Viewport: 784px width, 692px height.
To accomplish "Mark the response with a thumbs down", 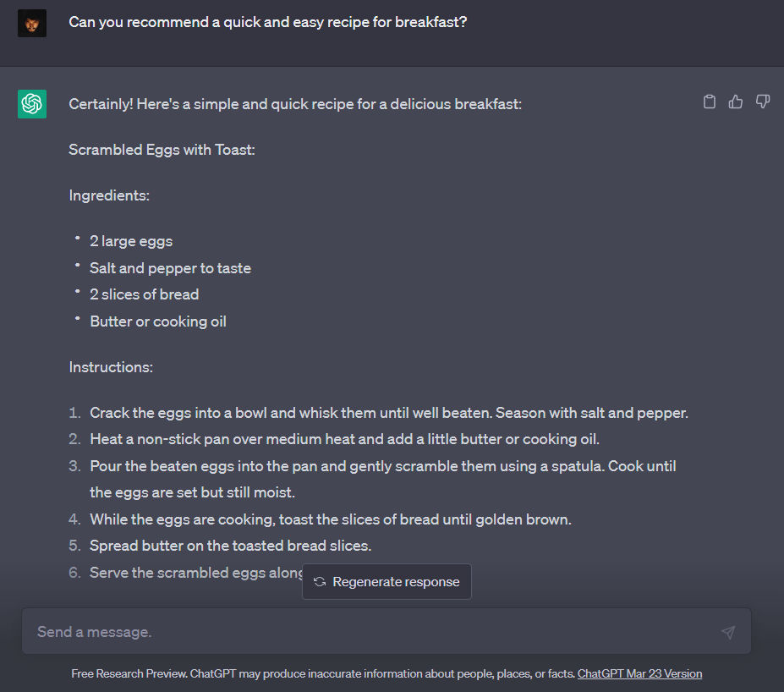I will pyautogui.click(x=763, y=102).
